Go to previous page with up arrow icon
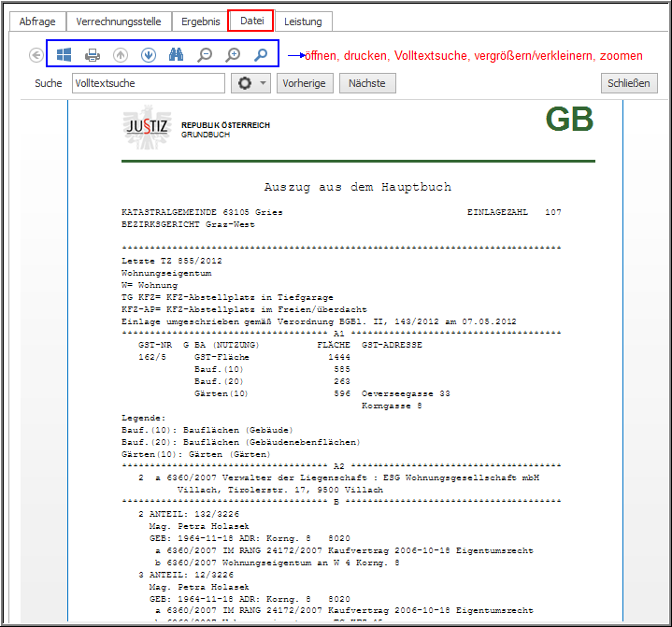Viewport: 672px width, 627px height. 121,55
